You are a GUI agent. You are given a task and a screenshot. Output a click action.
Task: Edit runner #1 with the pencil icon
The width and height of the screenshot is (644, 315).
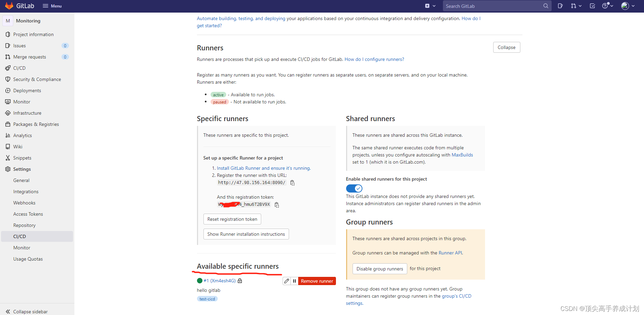coord(287,281)
